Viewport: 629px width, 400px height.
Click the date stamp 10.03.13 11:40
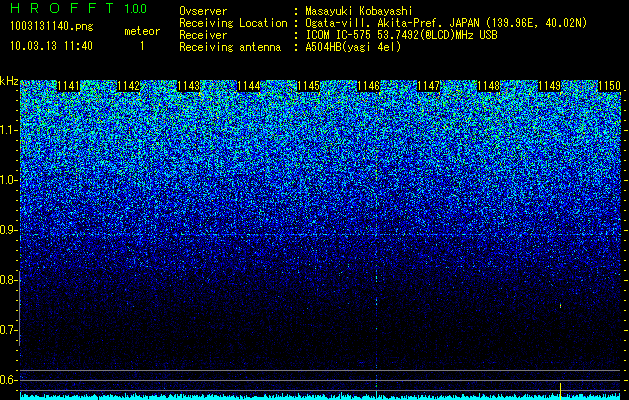(x=51, y=46)
